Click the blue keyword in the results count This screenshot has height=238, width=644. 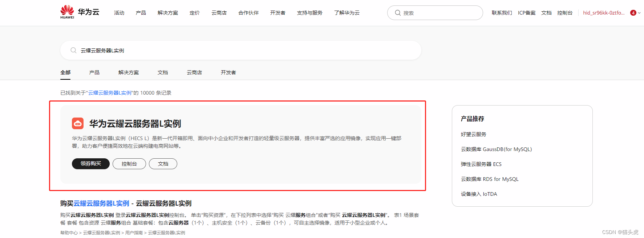[x=110, y=93]
